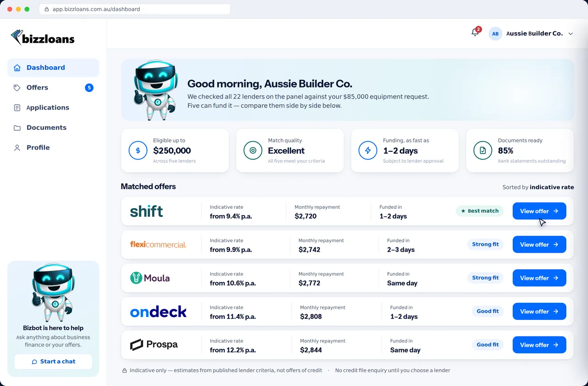Click the Shift lender logo
The image size is (588, 386).
point(147,211)
